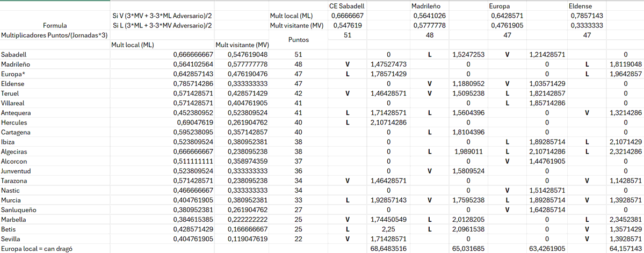The image size is (644, 253).
Task: Select the Nastic team name cell
Action: point(55,191)
